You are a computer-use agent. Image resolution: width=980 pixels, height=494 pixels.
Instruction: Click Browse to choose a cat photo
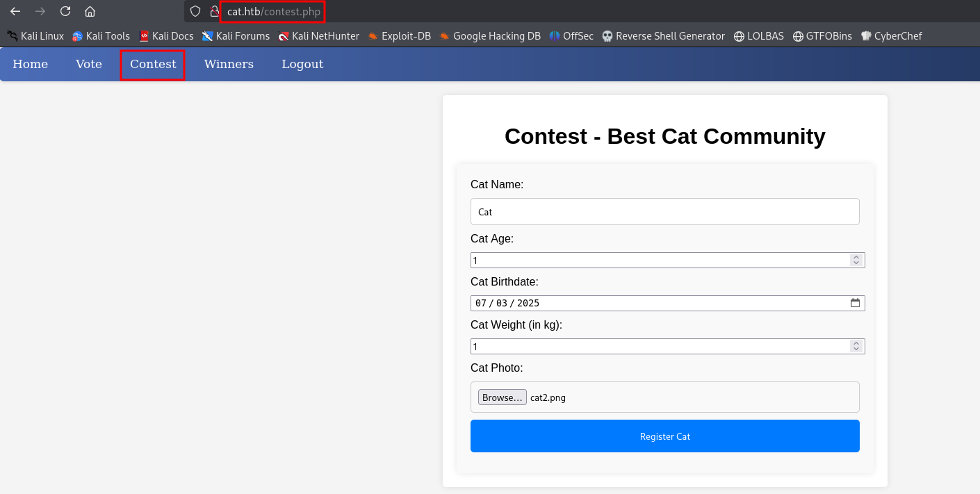502,397
